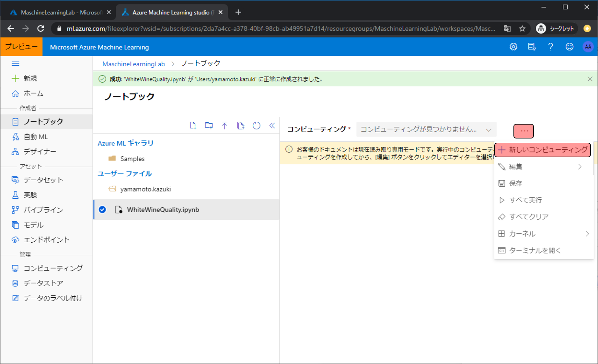Viewport: 598px width, 364px height.
Task: Click the MaschineLearningLab breadcrumb link
Action: [133, 64]
